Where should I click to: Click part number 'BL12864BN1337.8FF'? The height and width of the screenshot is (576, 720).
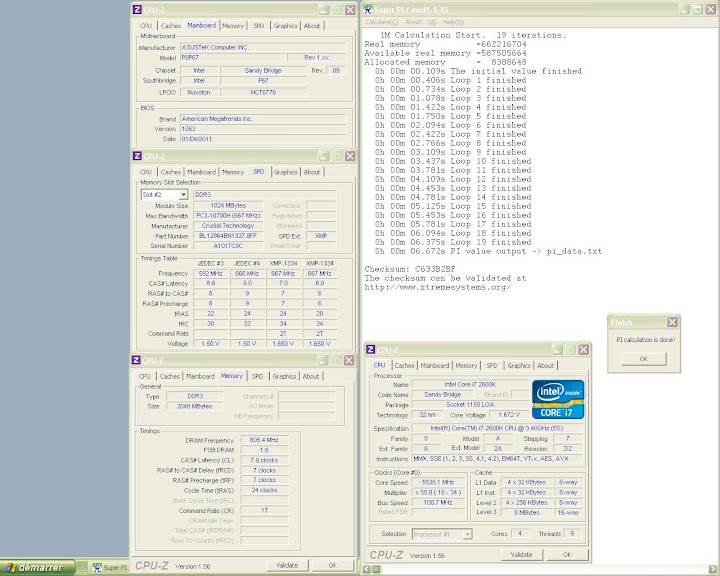(x=228, y=236)
